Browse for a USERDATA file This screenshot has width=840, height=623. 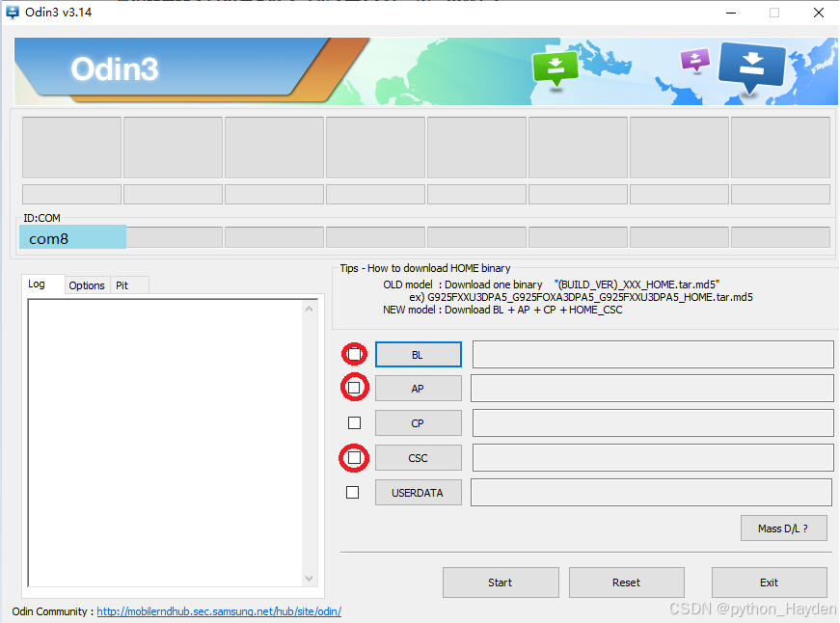click(418, 492)
